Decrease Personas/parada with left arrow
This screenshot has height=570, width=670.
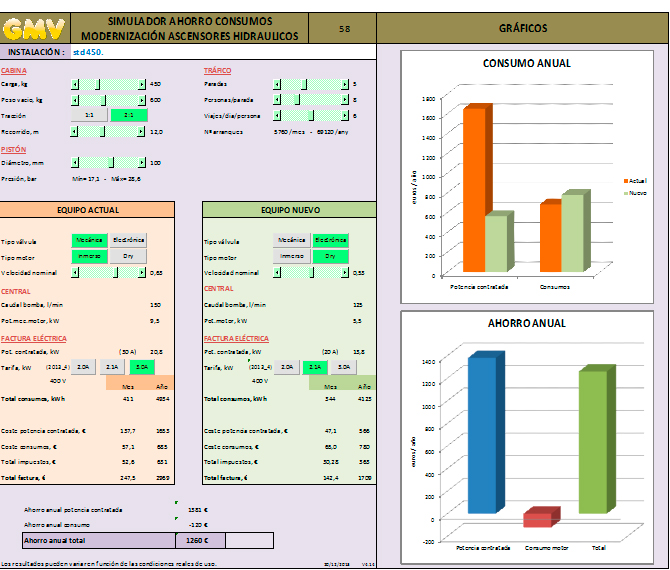click(x=278, y=100)
